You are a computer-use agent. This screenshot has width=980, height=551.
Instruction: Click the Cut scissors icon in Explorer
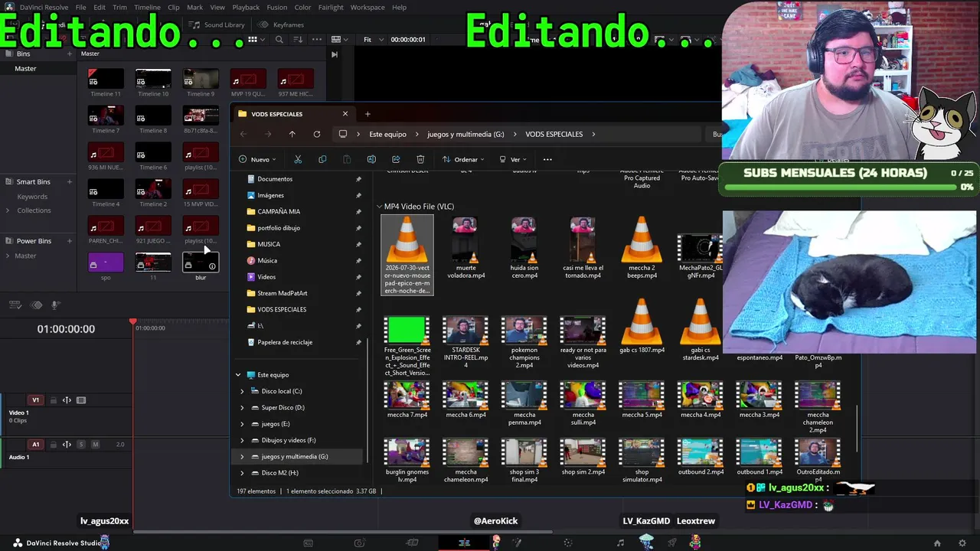click(x=298, y=159)
